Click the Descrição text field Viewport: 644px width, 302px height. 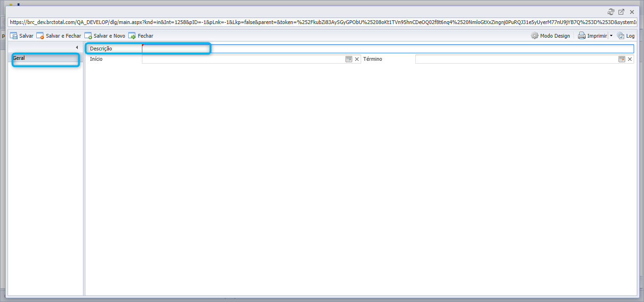click(x=388, y=49)
